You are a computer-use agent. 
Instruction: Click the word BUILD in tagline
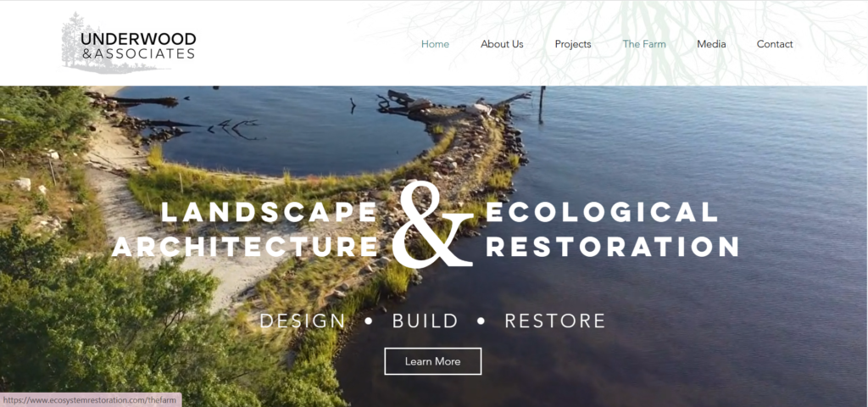coord(426,321)
